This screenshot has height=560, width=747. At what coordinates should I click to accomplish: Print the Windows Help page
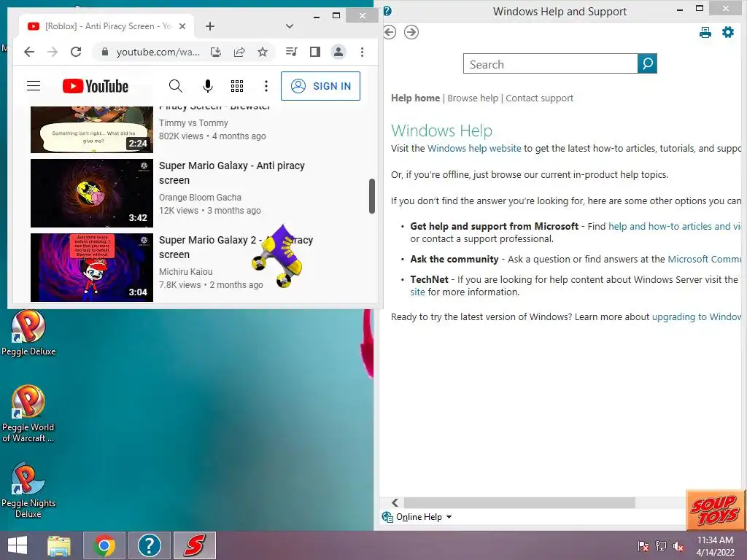[x=705, y=32]
